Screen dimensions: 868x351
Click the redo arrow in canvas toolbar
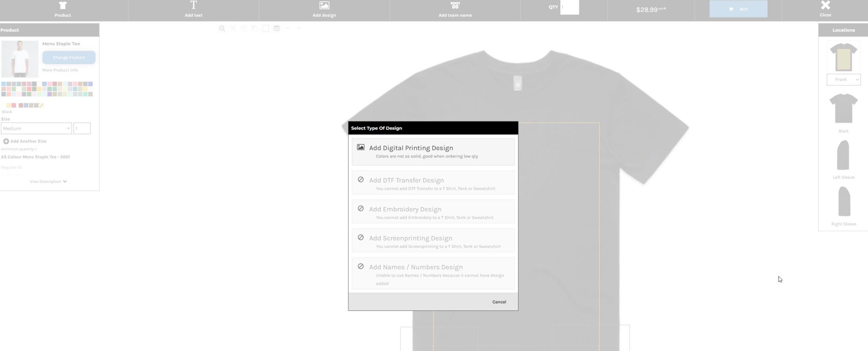click(298, 28)
